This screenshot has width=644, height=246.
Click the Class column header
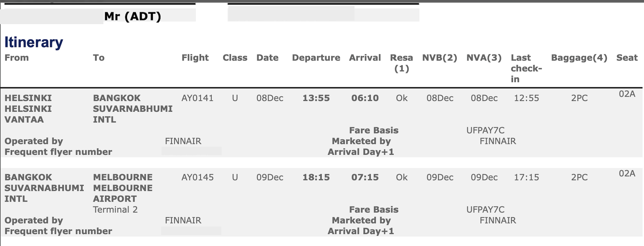(x=235, y=58)
